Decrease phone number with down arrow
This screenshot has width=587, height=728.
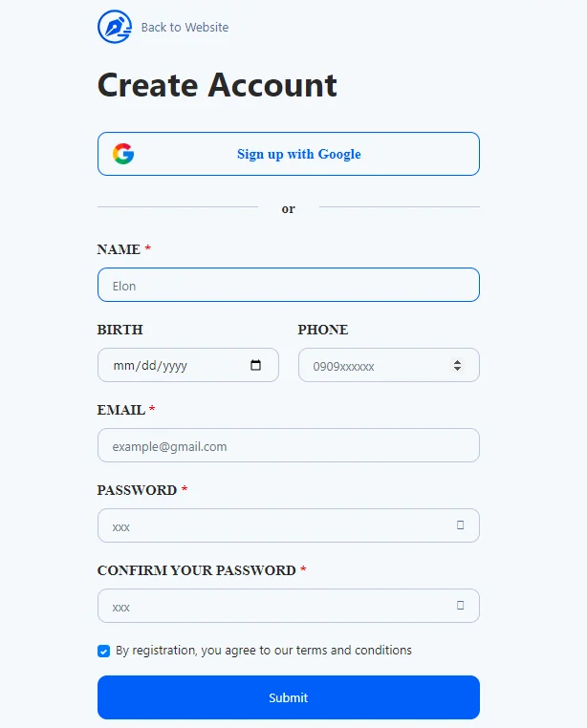click(x=457, y=370)
